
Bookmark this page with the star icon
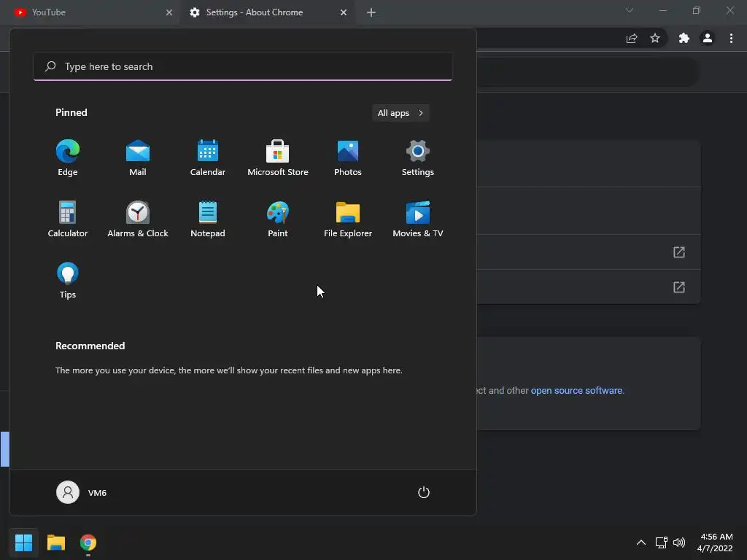coord(655,39)
